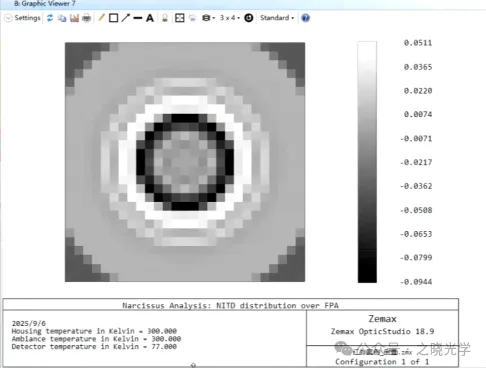Click the Print icon

(87, 18)
